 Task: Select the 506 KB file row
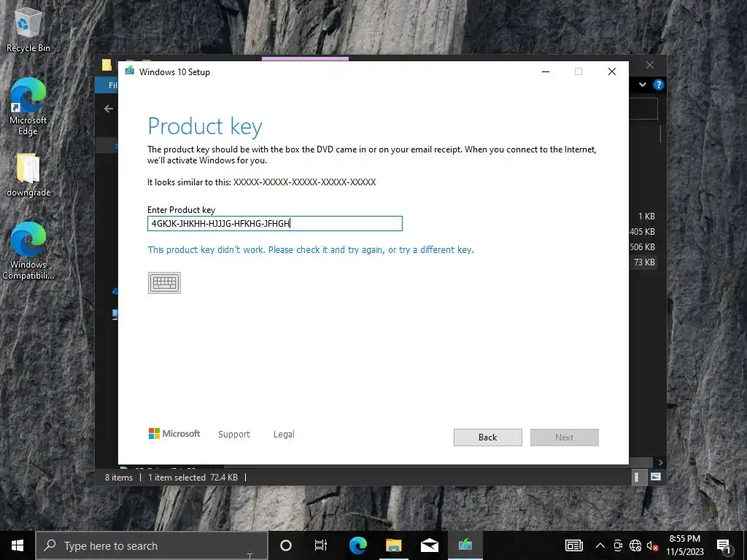[x=642, y=246]
